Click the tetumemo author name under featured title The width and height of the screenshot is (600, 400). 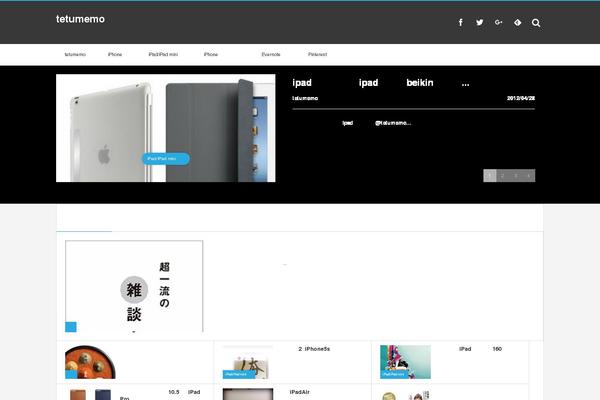305,98
